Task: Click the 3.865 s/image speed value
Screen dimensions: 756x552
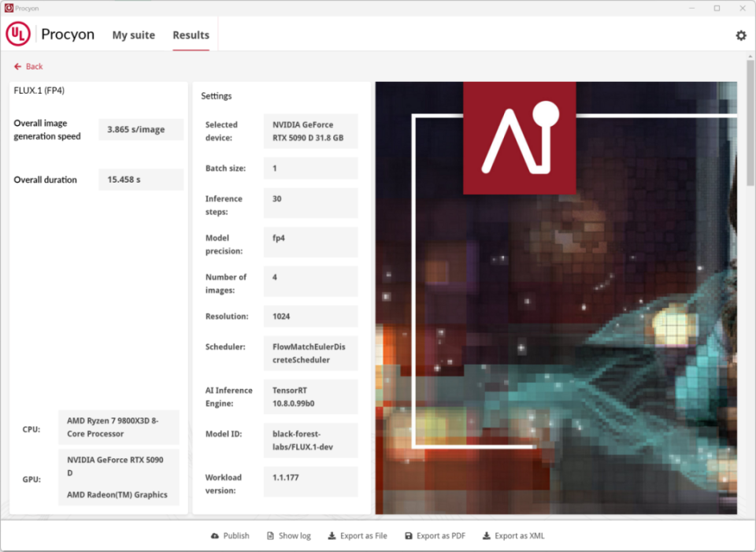Action: [x=141, y=130]
